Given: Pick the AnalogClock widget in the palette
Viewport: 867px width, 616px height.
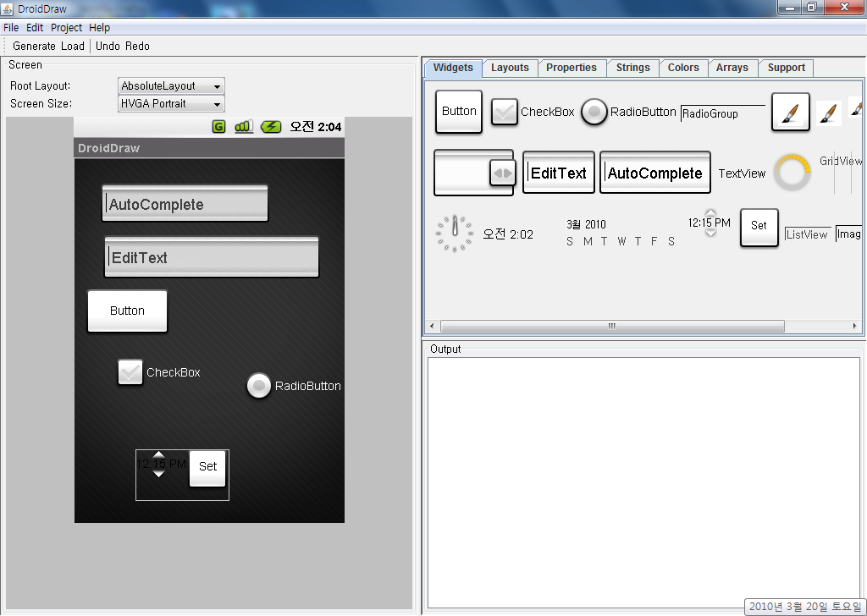Looking at the screenshot, I should [455, 234].
